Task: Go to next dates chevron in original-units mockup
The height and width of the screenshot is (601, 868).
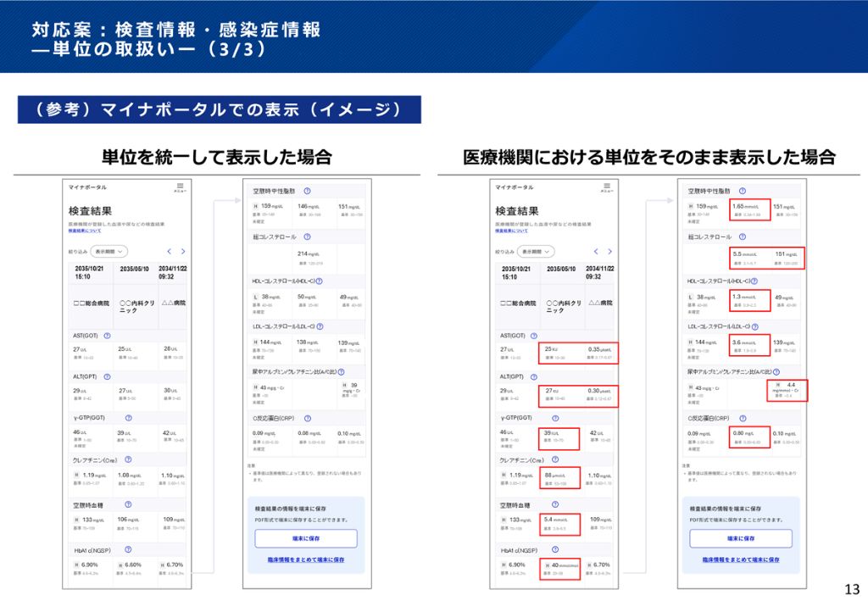Action: coord(609,251)
